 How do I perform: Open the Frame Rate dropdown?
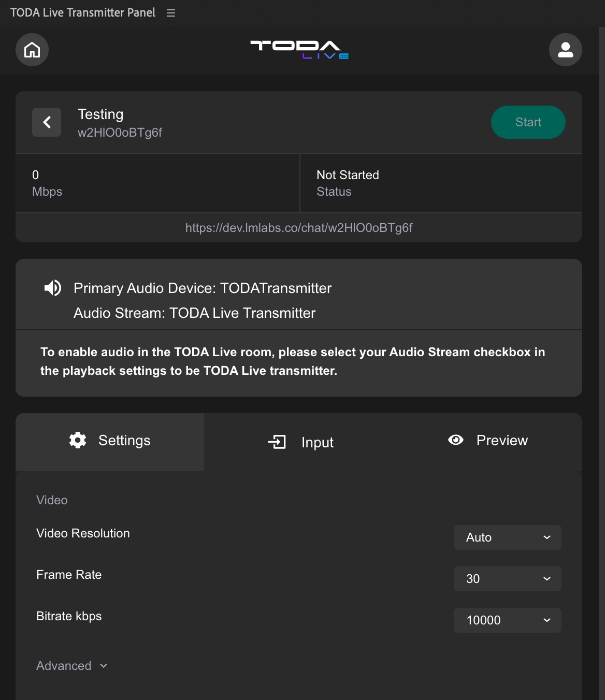pyautogui.click(x=508, y=579)
